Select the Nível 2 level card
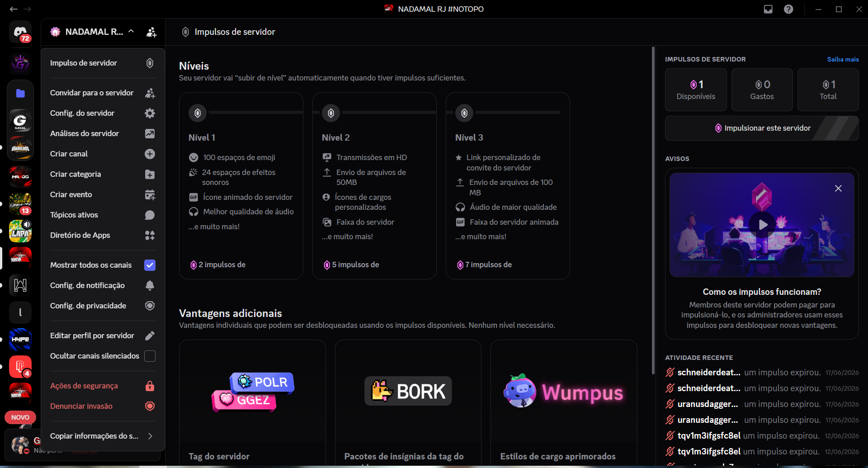868x468 pixels. (374, 186)
